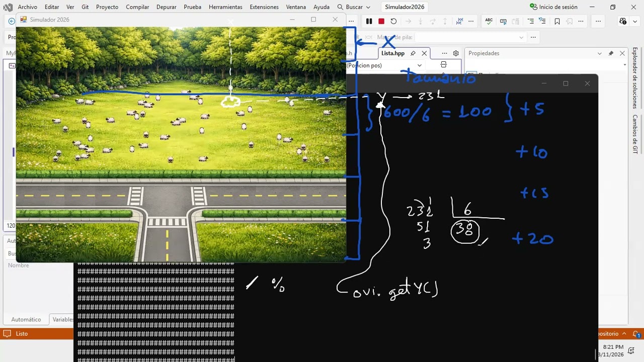Open debug toolbar overflow options
The height and width of the screenshot is (362, 644).
[471, 21]
